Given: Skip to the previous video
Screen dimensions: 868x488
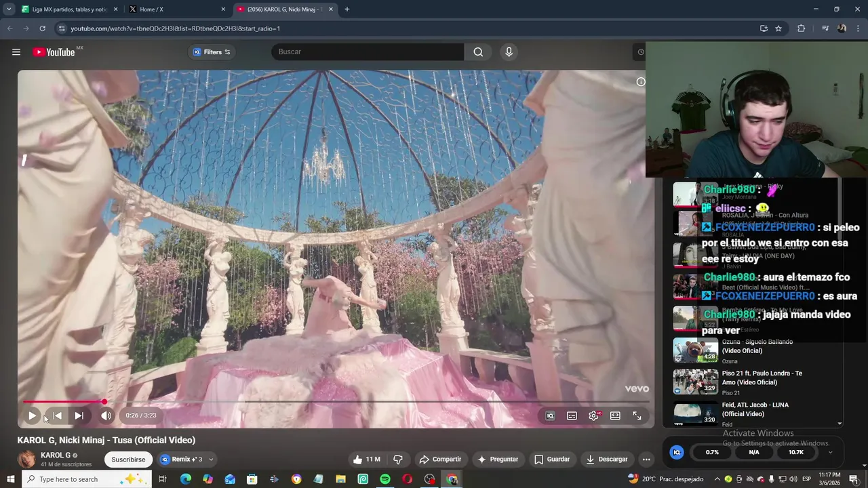Looking at the screenshot, I should point(57,415).
